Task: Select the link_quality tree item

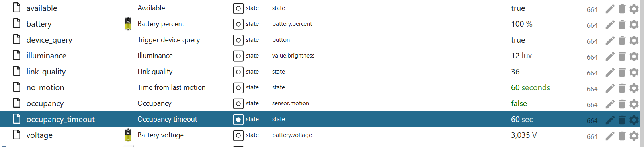Action: (46, 72)
